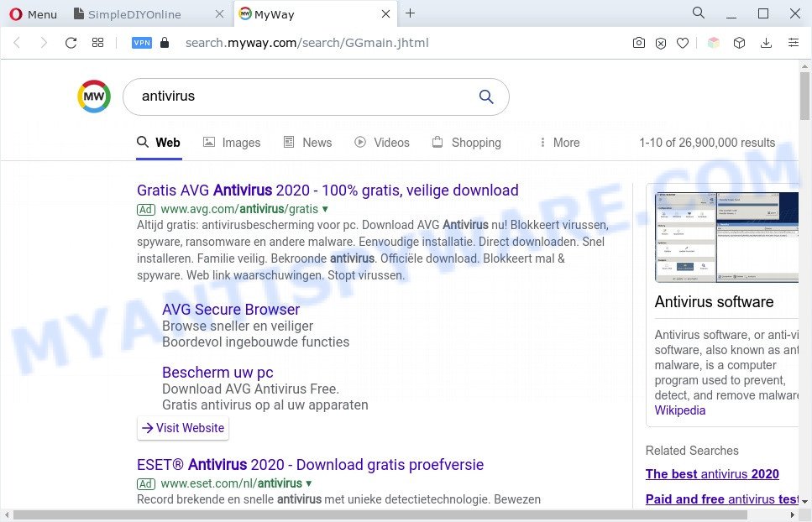Close the SimpleDIYOnline tab

(219, 14)
